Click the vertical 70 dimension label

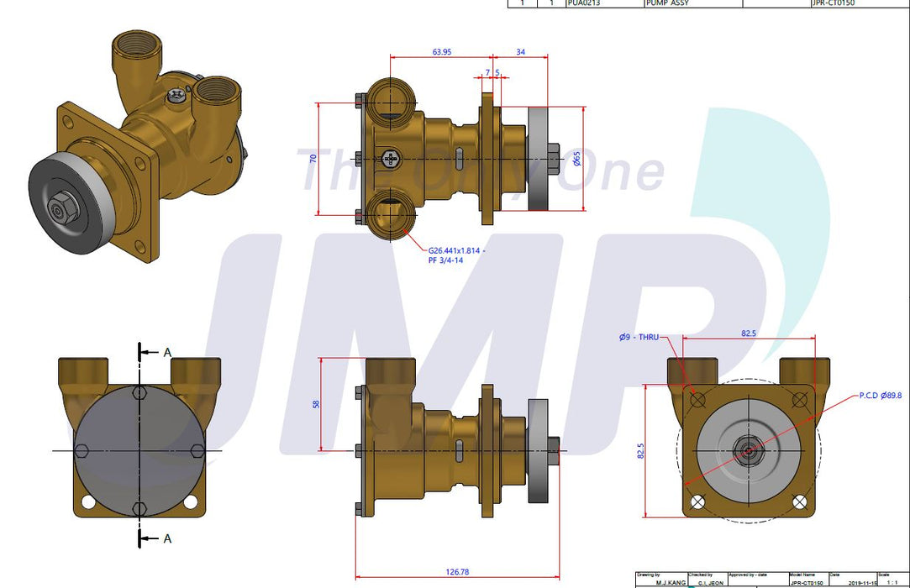[x=313, y=158]
